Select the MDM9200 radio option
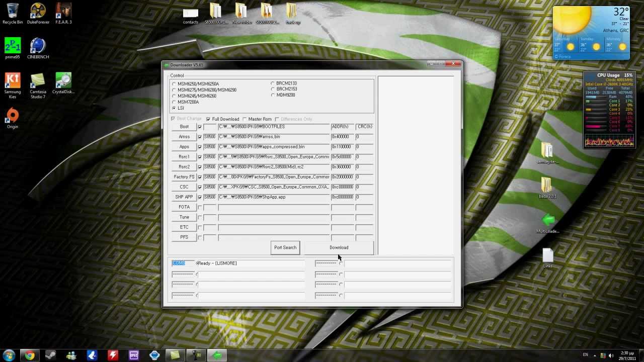 [x=273, y=95]
